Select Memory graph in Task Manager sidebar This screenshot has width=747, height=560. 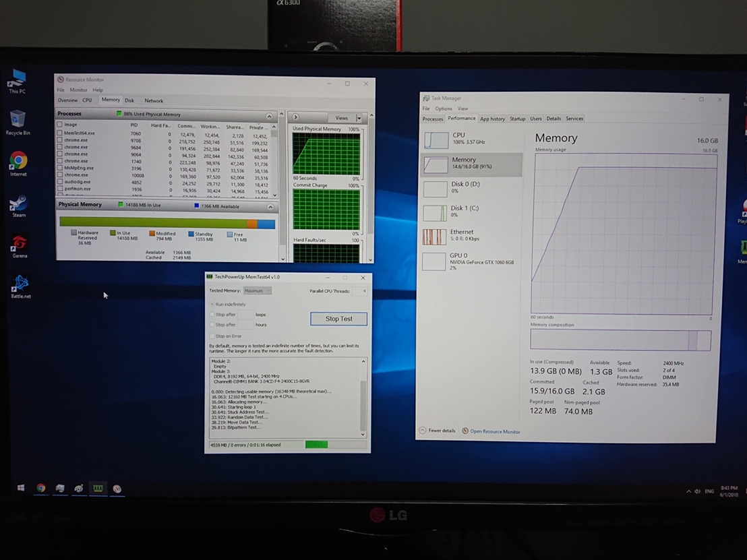(436, 164)
